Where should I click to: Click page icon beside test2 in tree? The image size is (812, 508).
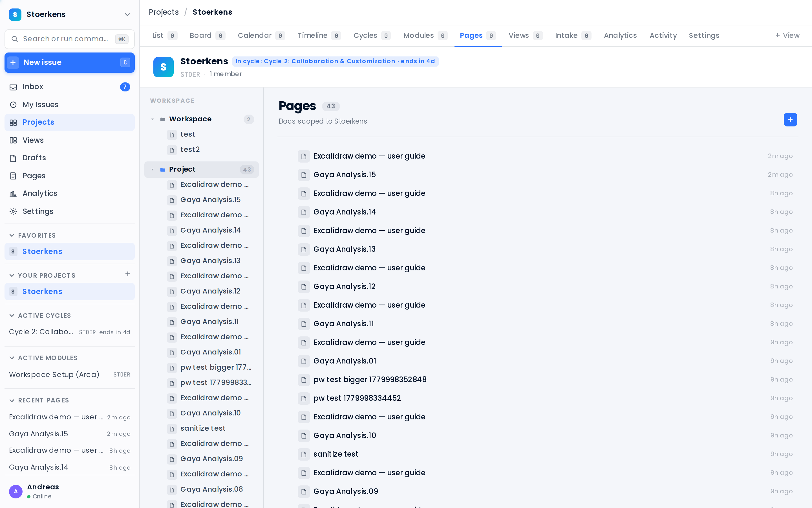pyautogui.click(x=172, y=150)
